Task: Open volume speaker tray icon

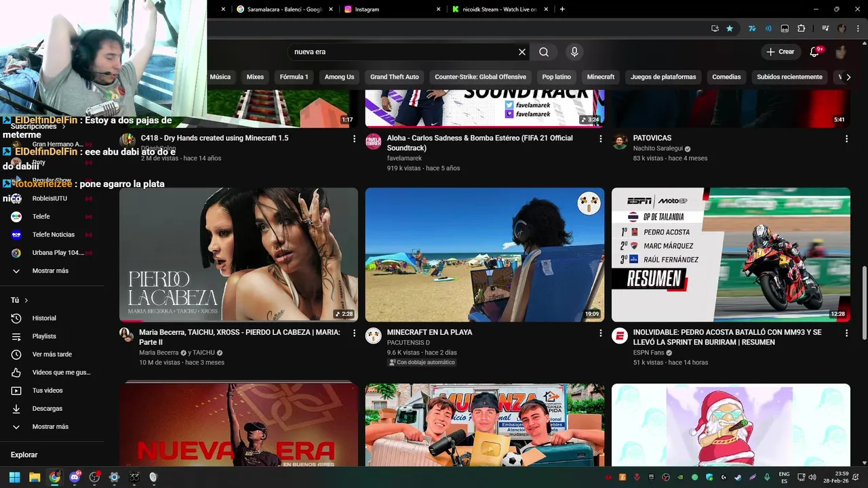Action: 812,477
